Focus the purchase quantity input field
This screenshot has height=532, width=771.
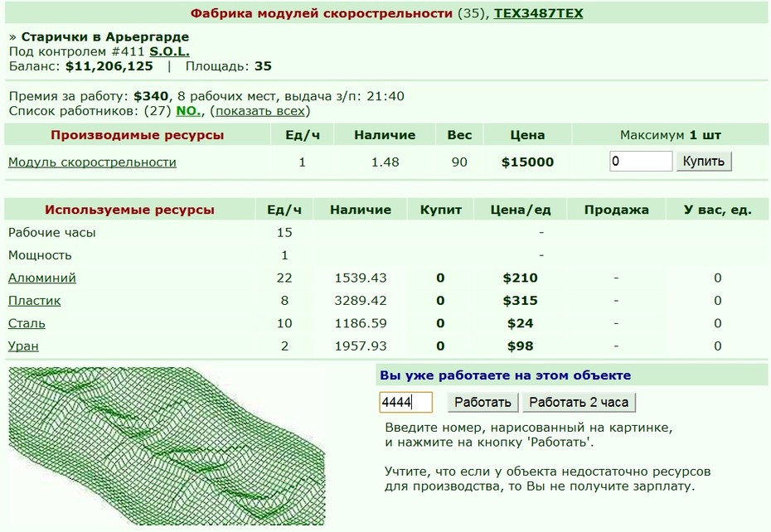[x=641, y=162]
